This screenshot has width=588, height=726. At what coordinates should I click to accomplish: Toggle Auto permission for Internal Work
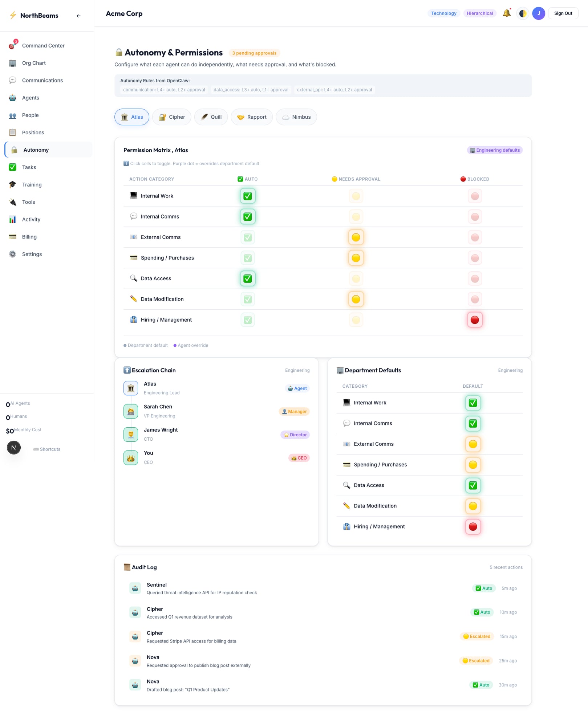(x=247, y=196)
